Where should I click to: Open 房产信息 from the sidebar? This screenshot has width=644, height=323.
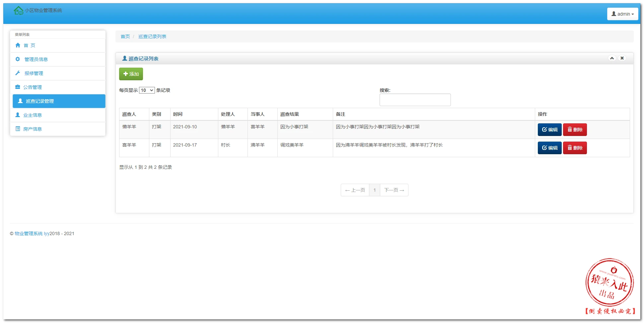coord(58,129)
